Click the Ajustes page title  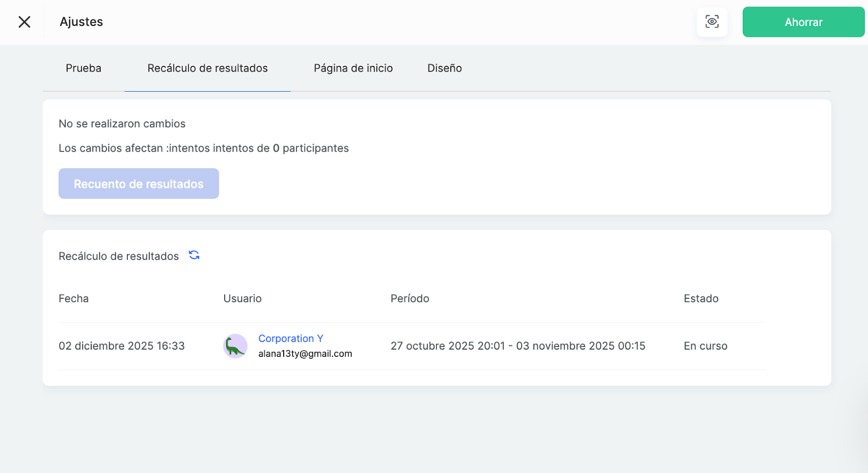tap(81, 22)
